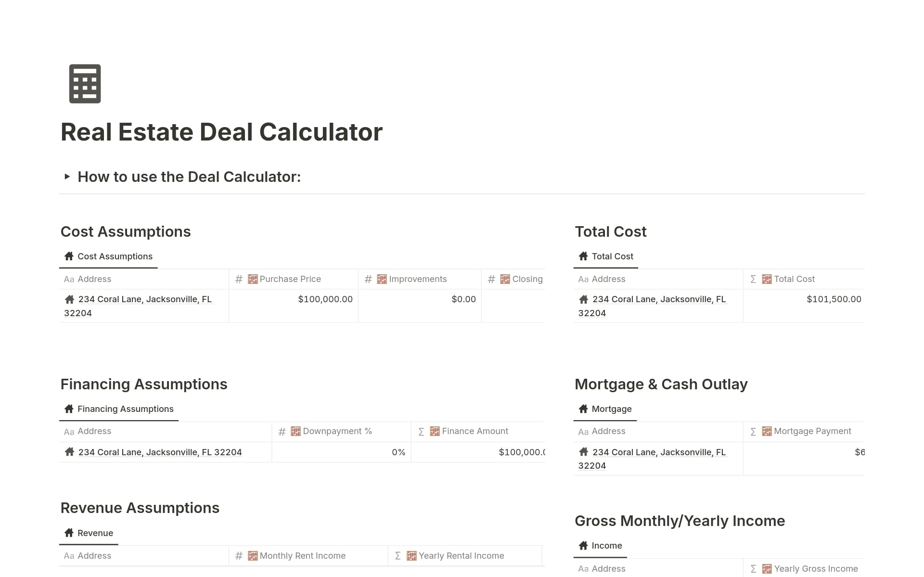
Task: Click the Σ icon on Finance Amount column
Action: (x=421, y=431)
